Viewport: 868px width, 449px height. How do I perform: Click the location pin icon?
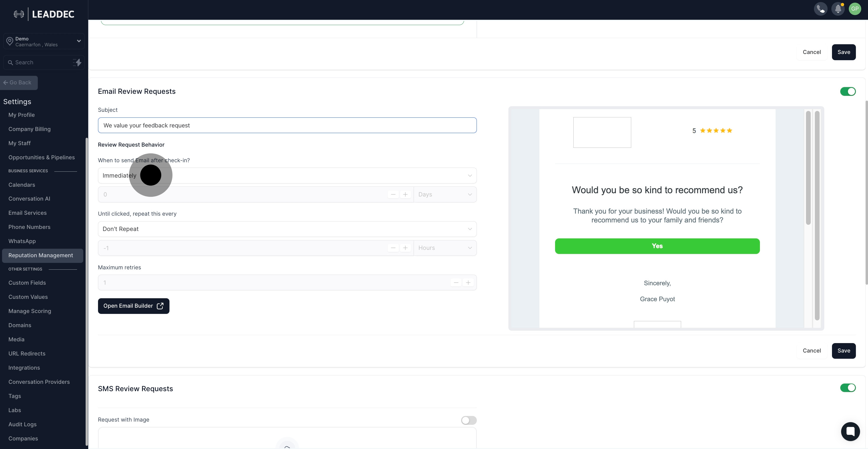[9, 41]
